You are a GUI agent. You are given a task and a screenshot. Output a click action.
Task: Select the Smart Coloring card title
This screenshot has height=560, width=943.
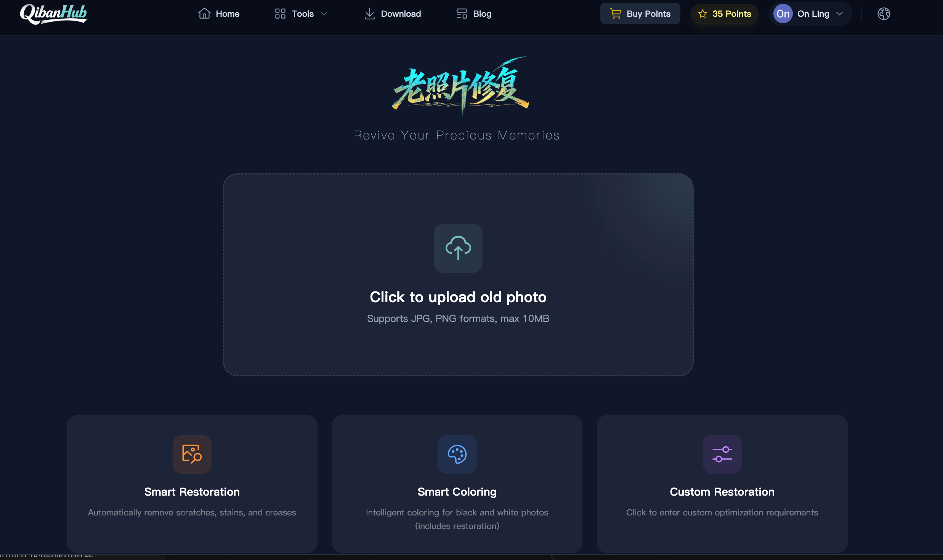457,492
